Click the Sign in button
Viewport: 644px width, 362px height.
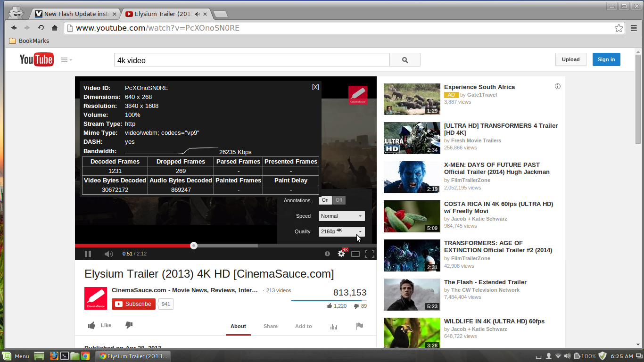point(606,59)
